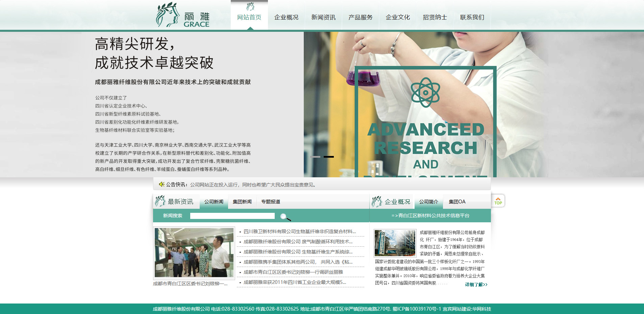The width and height of the screenshot is (644, 314).
Task: Switch to the 专题报道 tab
Action: click(270, 202)
